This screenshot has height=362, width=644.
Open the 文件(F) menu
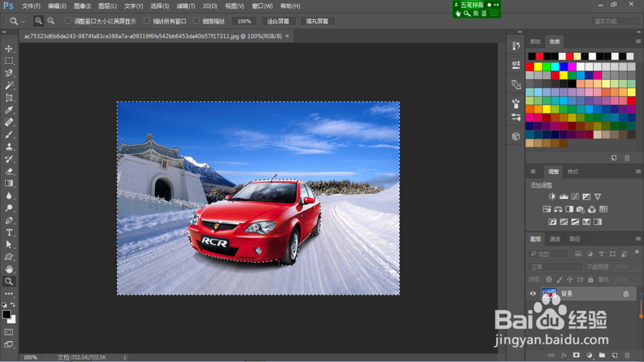click(x=31, y=6)
